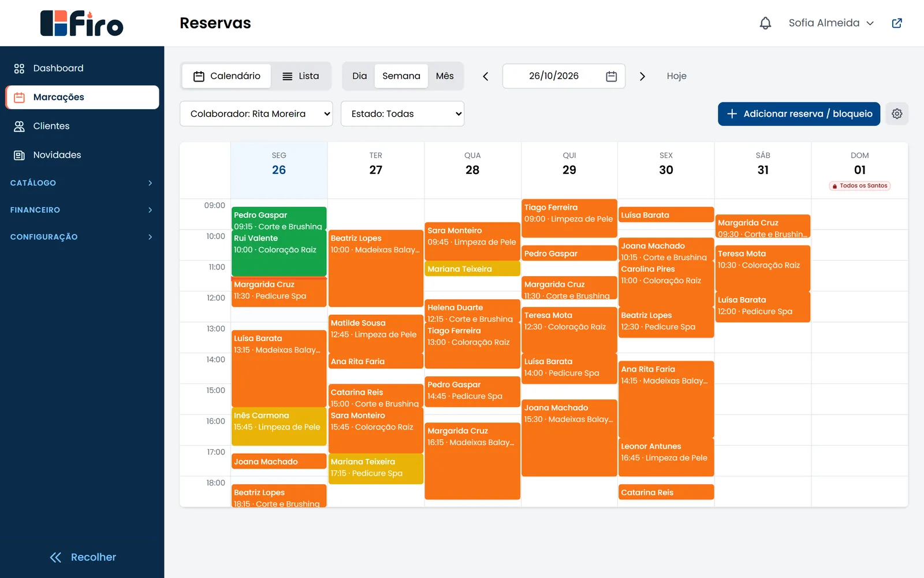This screenshot has height=578, width=924.
Task: Go to the next week arrow
Action: tap(642, 76)
